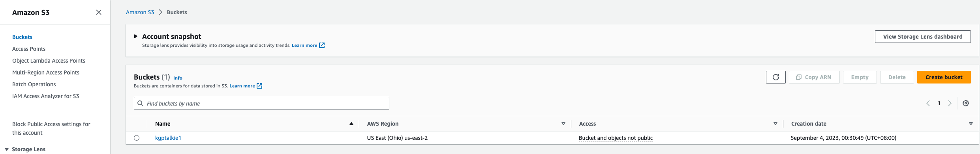Click the refresh buckets icon button

point(775,77)
